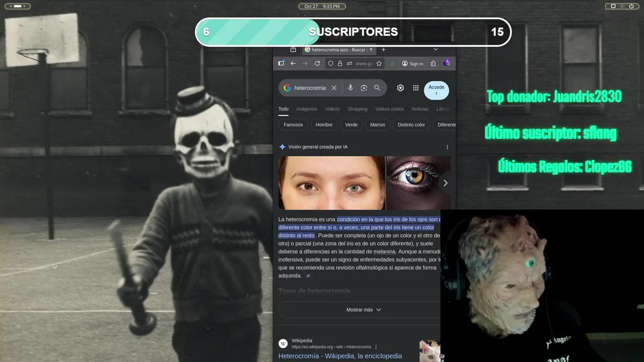This screenshot has height=362, width=644.
Task: Switch to the Videos cortos tab
Action: [x=389, y=109]
